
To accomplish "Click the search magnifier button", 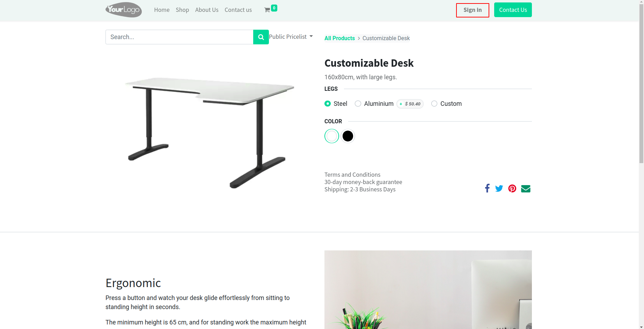I will [261, 37].
